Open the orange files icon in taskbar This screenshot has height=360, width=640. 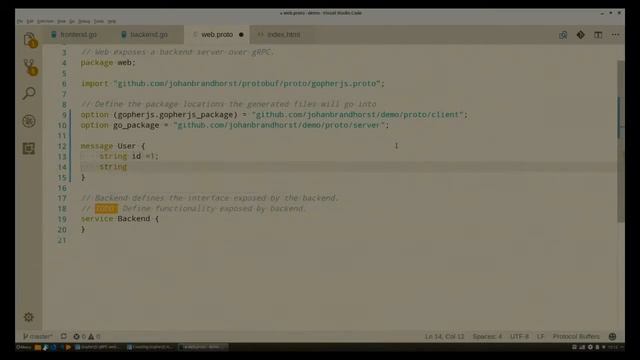point(38,347)
